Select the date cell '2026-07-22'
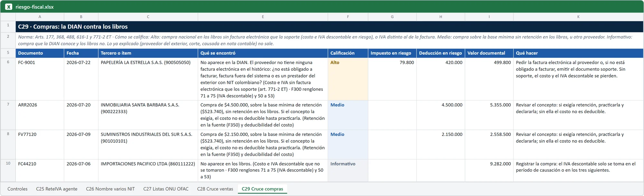 (81, 79)
